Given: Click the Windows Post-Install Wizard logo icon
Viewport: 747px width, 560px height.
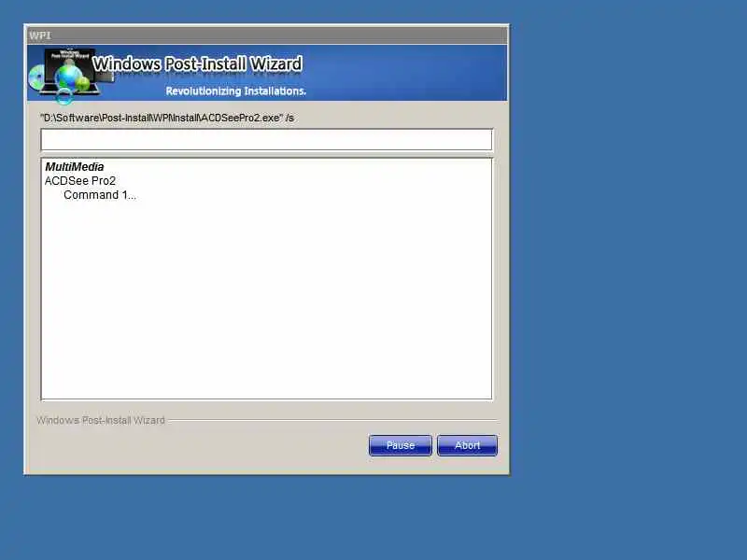Looking at the screenshot, I should tap(71, 76).
